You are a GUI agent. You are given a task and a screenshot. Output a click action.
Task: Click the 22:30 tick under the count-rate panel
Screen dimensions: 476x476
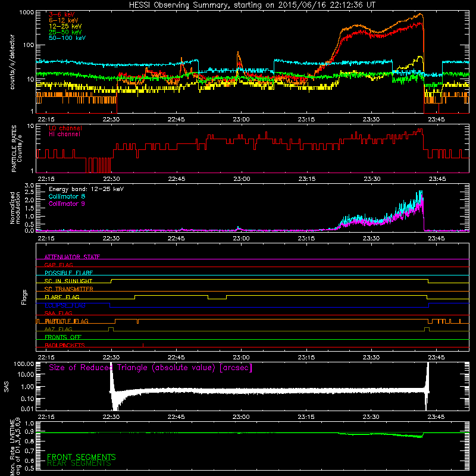[x=111, y=120]
